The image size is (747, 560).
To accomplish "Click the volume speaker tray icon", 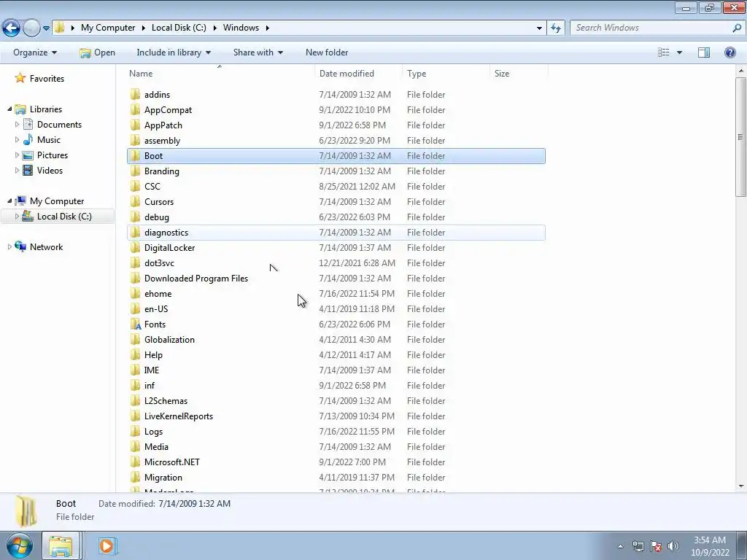I will click(673, 546).
